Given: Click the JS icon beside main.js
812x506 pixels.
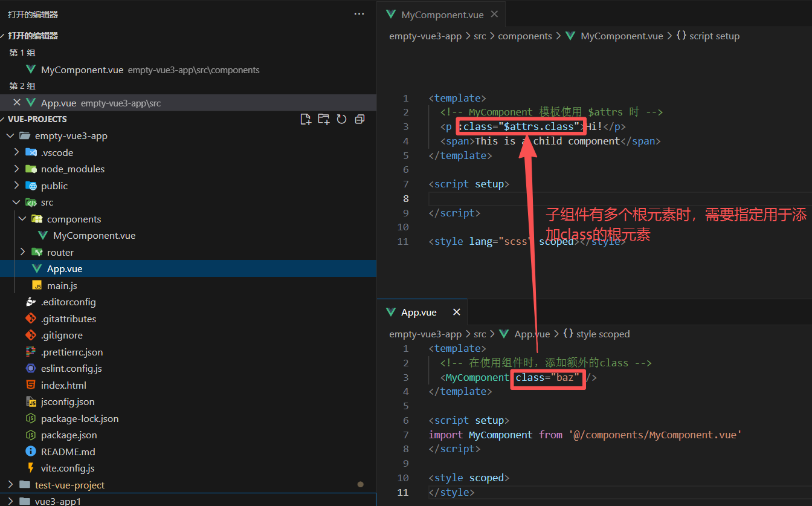Looking at the screenshot, I should click(x=37, y=285).
